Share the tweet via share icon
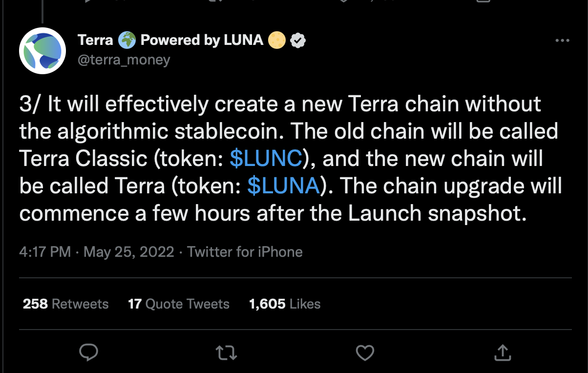This screenshot has height=373, width=588. (x=503, y=352)
